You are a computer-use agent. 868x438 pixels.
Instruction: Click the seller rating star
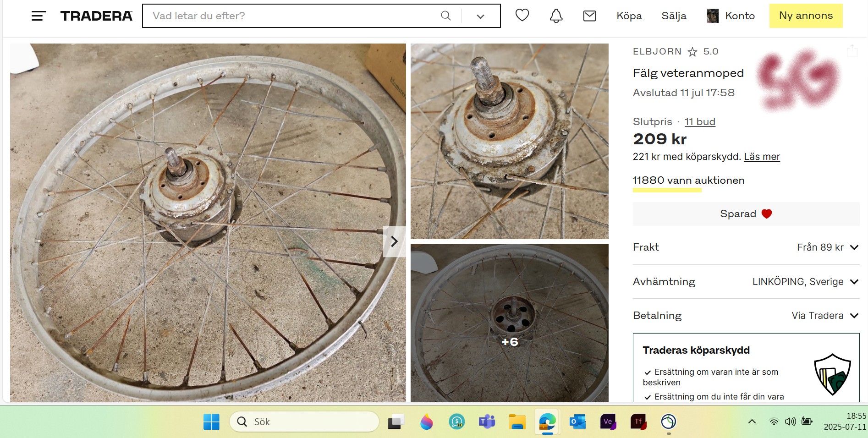tap(692, 52)
